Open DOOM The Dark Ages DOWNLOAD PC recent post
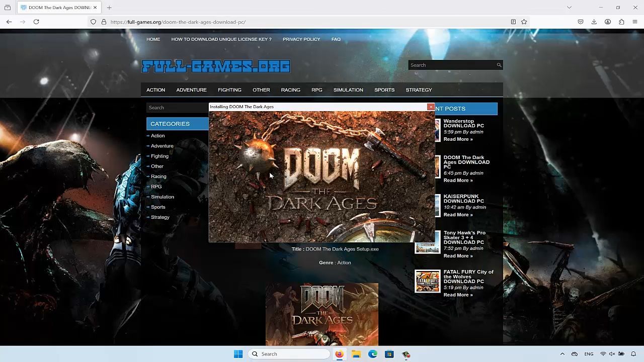Viewport: 644px width, 362px height. point(466,162)
